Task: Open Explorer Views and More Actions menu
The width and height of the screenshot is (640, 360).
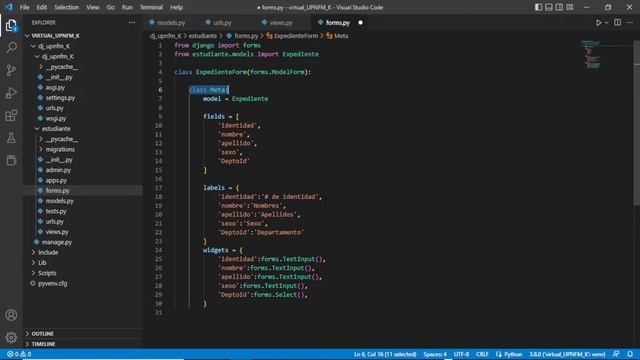Action: click(131, 23)
